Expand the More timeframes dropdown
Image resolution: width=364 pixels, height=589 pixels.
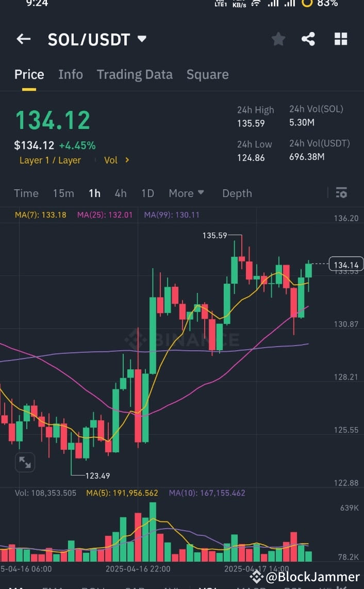point(186,193)
